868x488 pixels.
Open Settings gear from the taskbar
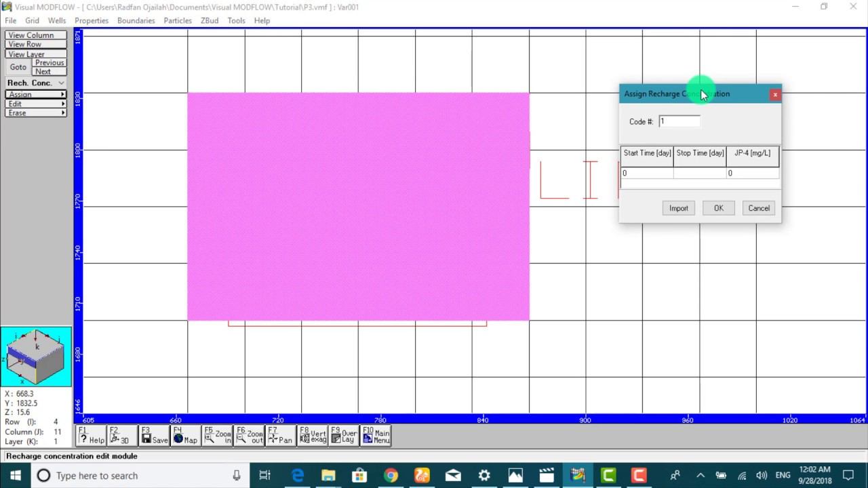pos(484,475)
